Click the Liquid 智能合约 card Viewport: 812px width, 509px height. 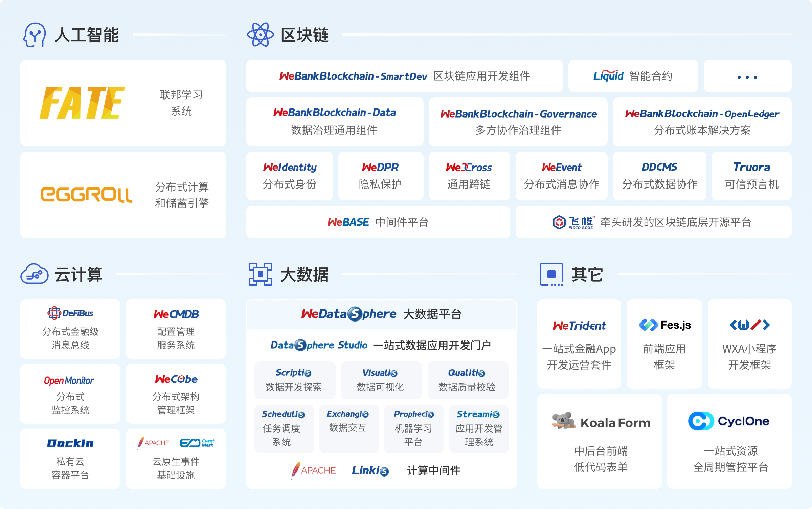coord(633,76)
